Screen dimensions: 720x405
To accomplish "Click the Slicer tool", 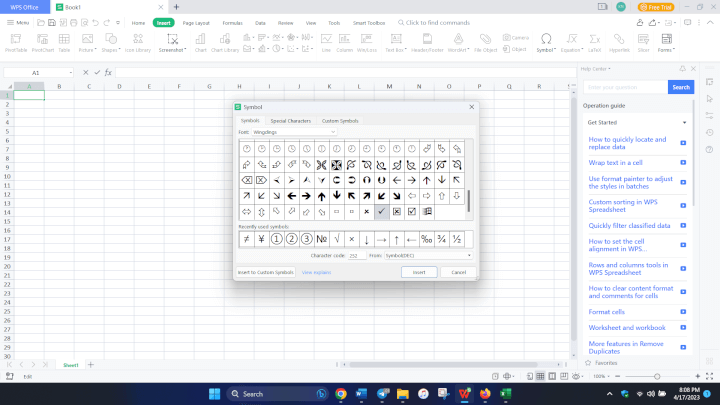I will (643, 43).
